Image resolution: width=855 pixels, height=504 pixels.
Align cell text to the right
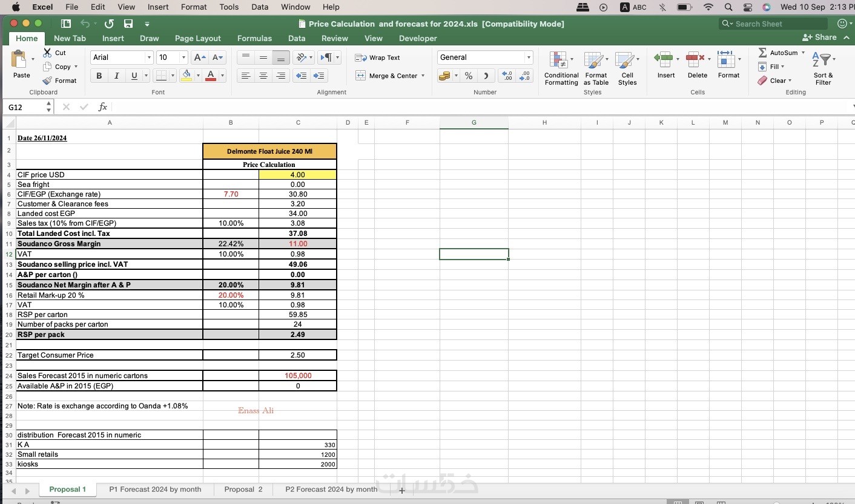point(280,76)
